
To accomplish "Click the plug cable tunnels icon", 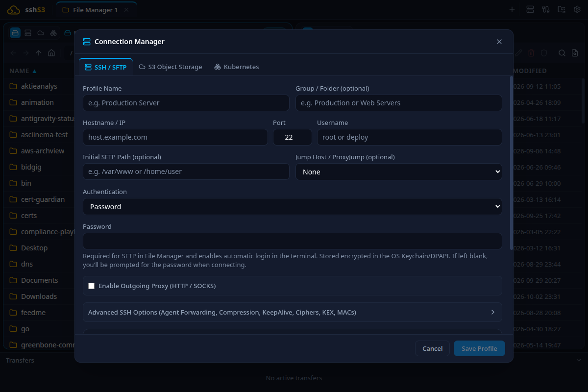I will point(545,9).
